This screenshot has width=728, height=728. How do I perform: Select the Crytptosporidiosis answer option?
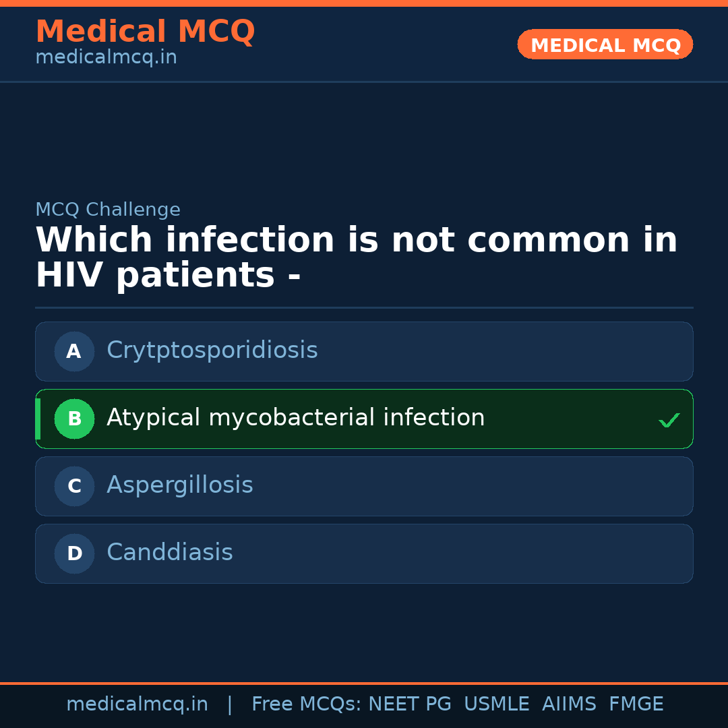212,351
